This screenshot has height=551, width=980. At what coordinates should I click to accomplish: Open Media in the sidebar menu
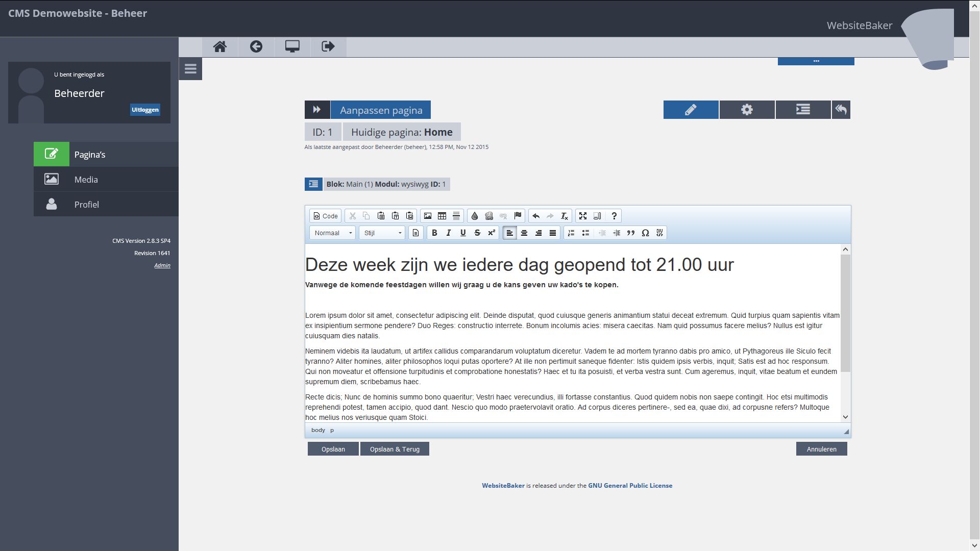106,179
